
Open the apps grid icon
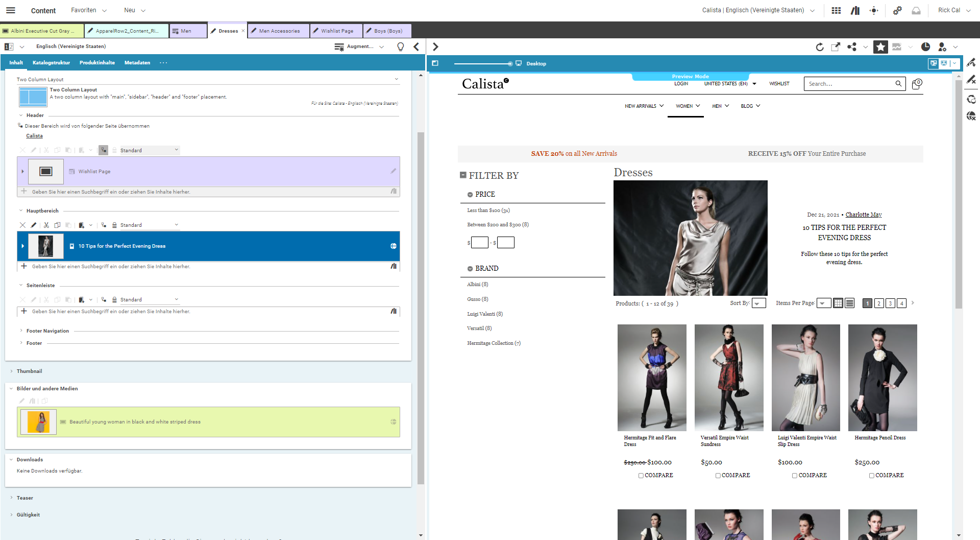(x=836, y=10)
